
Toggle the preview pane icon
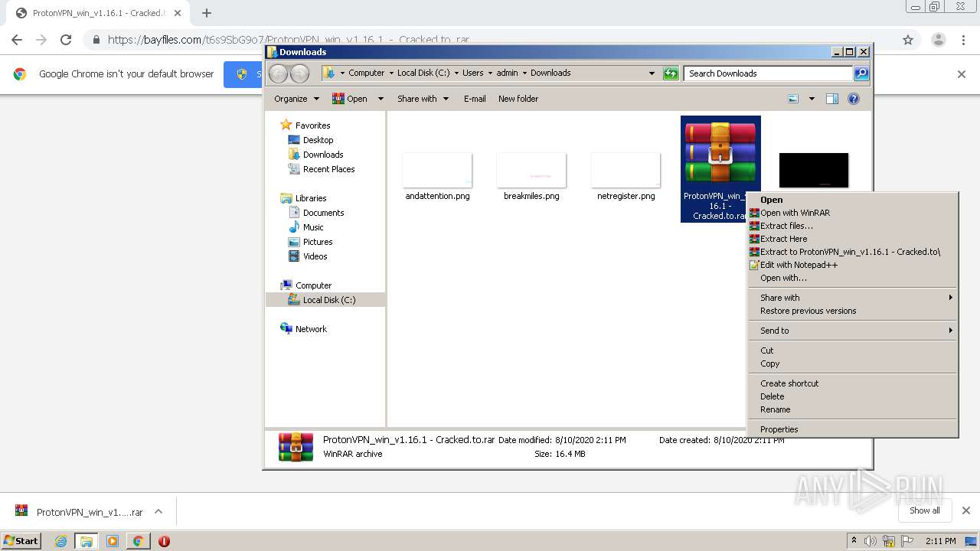pyautogui.click(x=832, y=99)
